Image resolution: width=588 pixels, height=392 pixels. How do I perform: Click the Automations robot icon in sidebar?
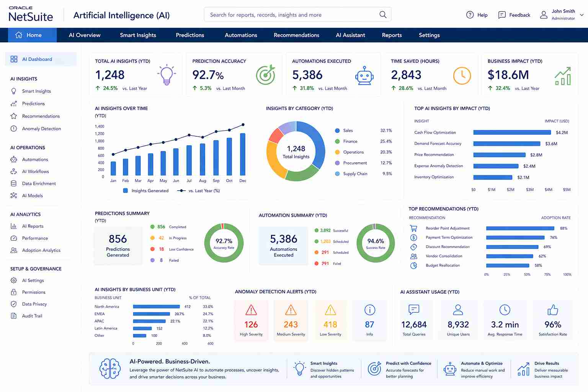click(x=14, y=159)
